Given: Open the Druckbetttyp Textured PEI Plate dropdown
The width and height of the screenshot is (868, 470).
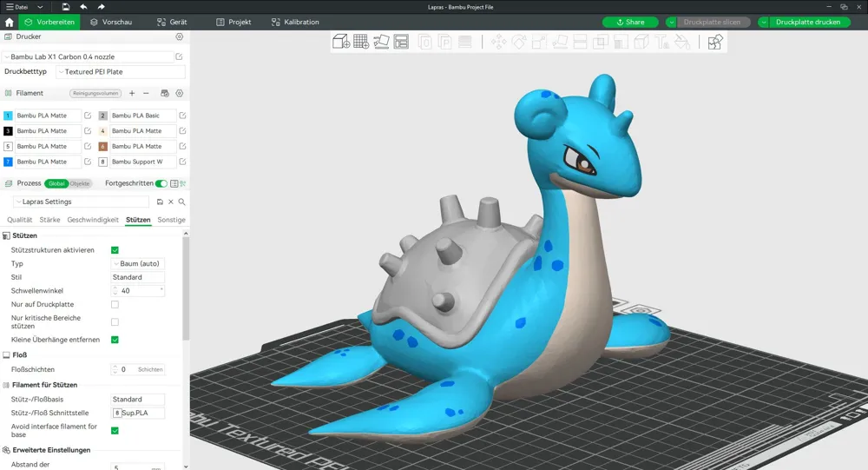Looking at the screenshot, I should pos(120,71).
